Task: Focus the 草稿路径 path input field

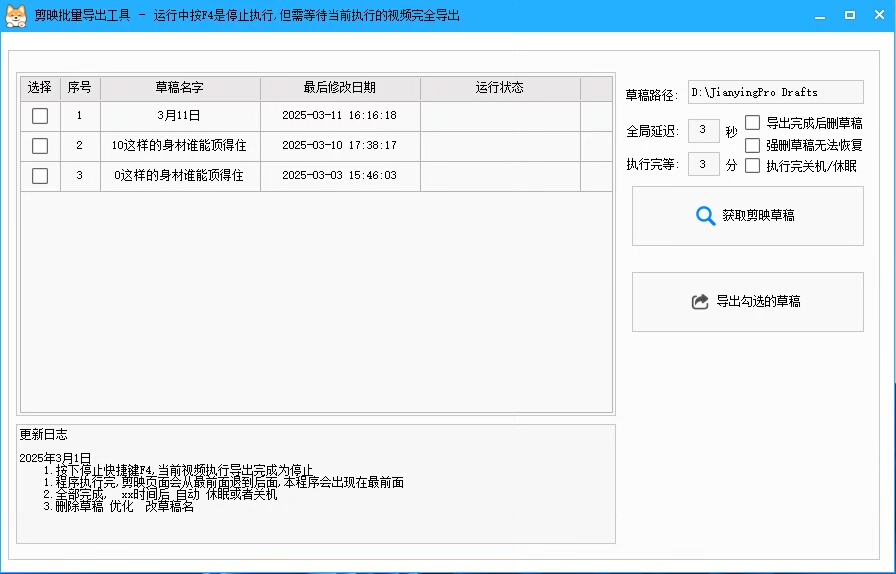Action: pos(775,93)
